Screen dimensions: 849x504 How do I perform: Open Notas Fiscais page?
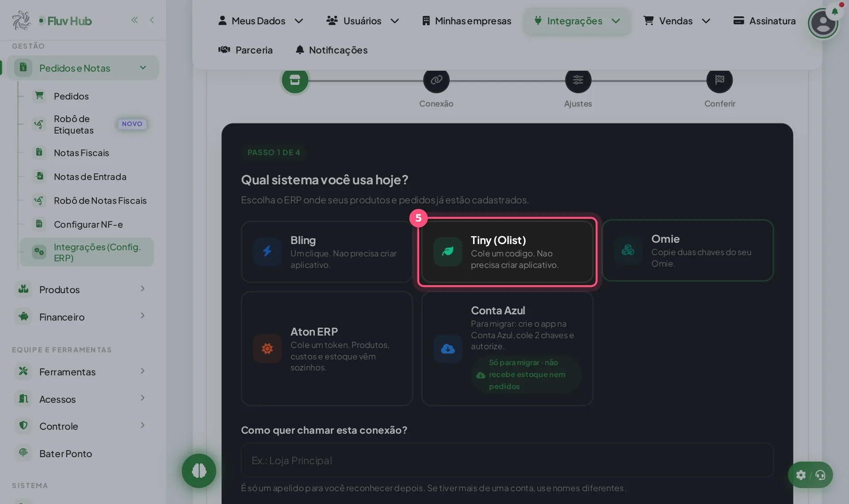(87, 153)
